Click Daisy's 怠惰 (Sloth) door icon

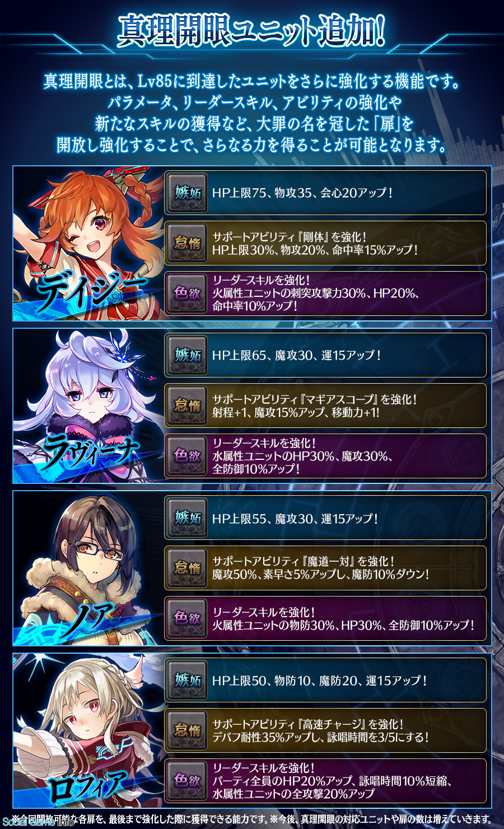click(x=188, y=243)
